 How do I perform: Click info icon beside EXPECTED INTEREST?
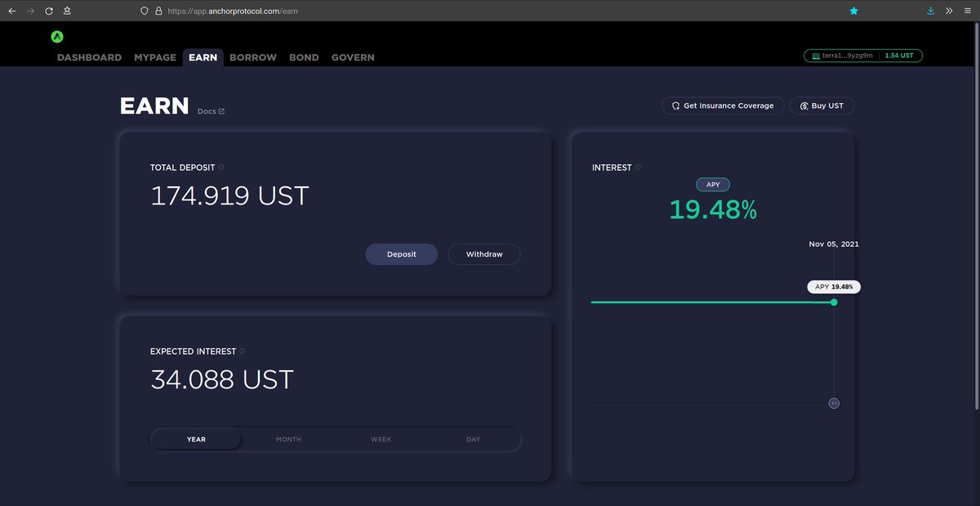[243, 351]
